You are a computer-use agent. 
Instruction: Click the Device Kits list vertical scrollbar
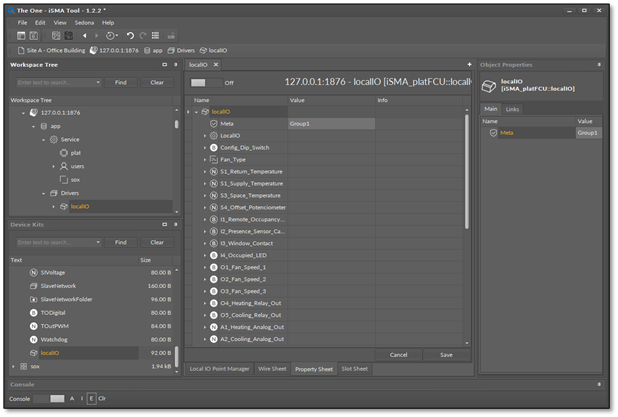[177, 354]
